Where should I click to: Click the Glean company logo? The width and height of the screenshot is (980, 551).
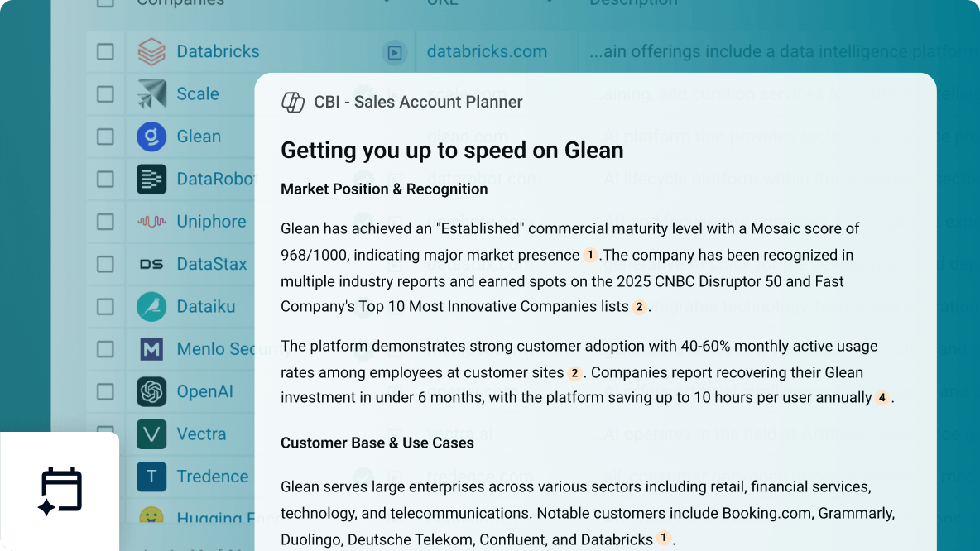(151, 137)
